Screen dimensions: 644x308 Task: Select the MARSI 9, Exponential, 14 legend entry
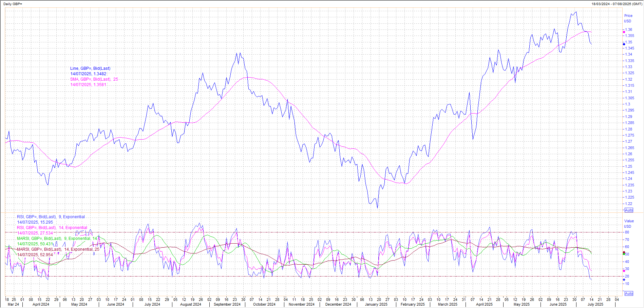tap(57, 239)
